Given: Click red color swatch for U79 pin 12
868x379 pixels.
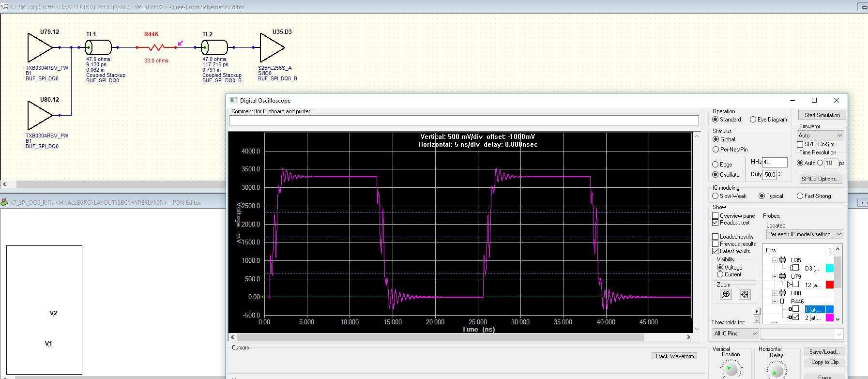Looking at the screenshot, I should pos(829,285).
